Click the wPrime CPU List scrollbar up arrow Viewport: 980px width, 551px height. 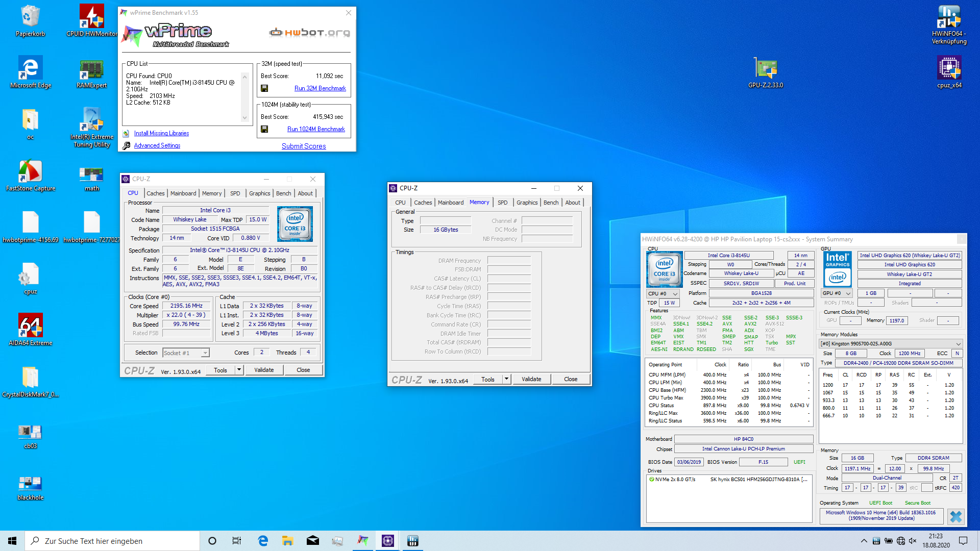(244, 77)
